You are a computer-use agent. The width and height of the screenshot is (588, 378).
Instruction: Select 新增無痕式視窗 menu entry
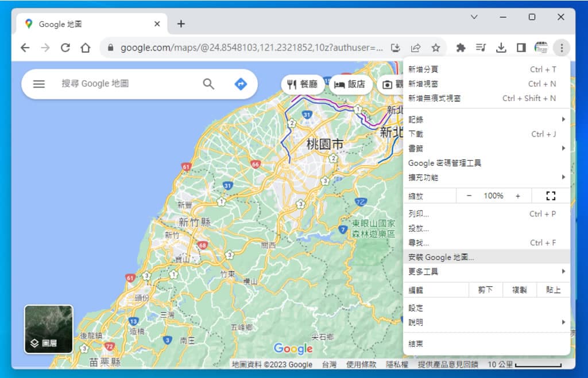[x=487, y=99]
